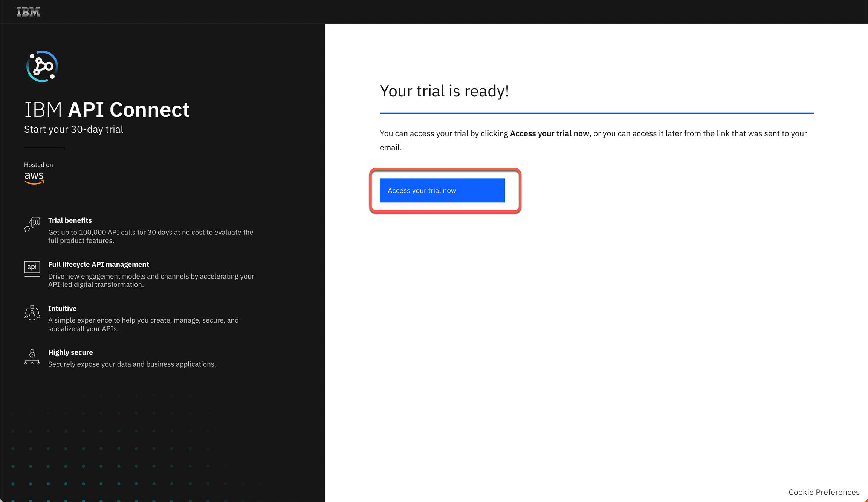868x502 pixels.
Task: Click the Trial benefits heading
Action: pos(70,220)
